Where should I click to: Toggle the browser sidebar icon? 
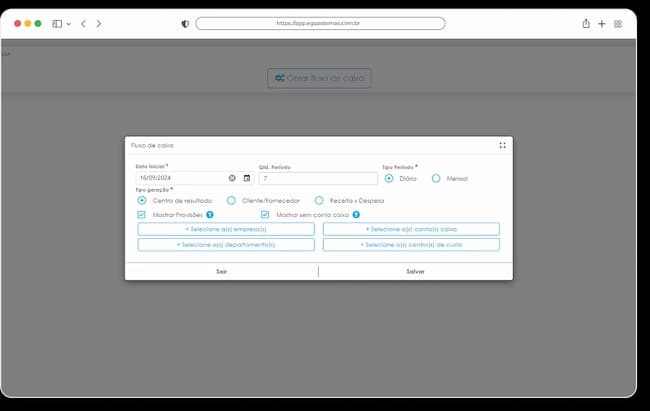57,24
